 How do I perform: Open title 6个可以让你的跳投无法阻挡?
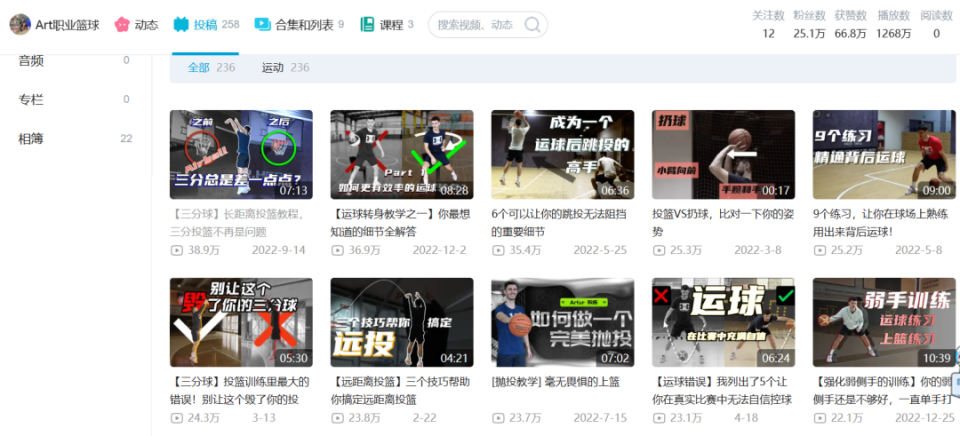point(561,224)
